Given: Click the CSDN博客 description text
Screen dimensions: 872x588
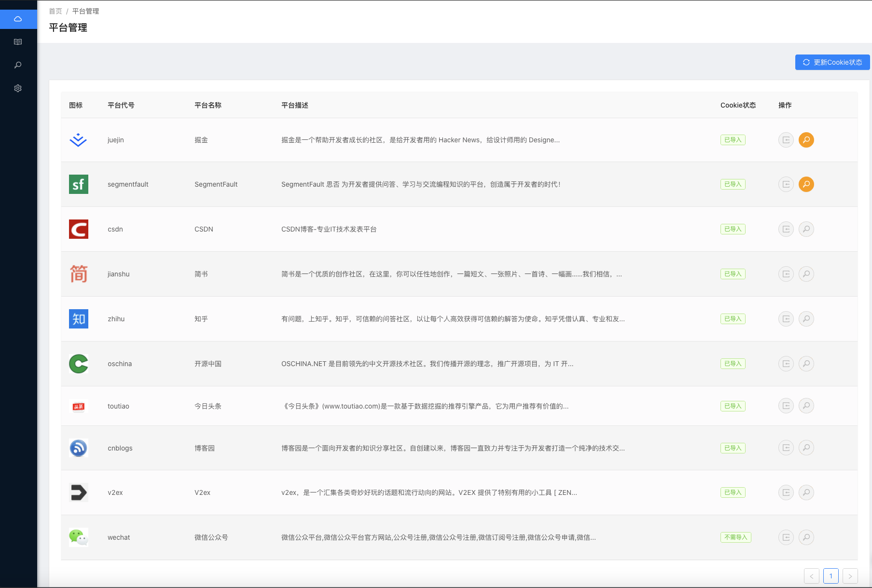Looking at the screenshot, I should (329, 229).
